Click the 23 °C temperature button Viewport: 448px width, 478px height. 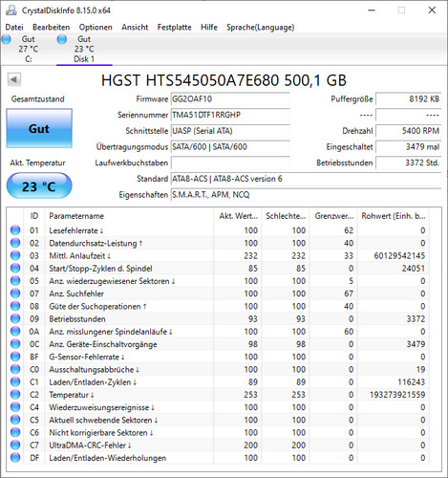click(x=39, y=186)
